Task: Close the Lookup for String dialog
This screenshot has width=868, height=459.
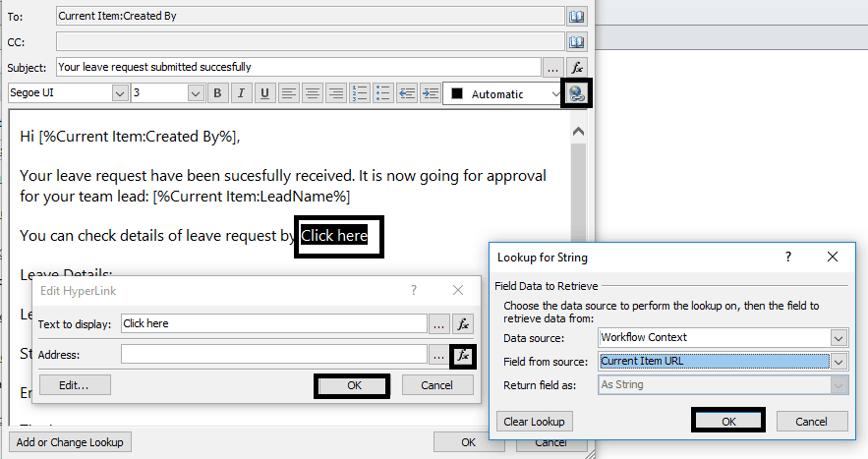Action: pos(833,257)
